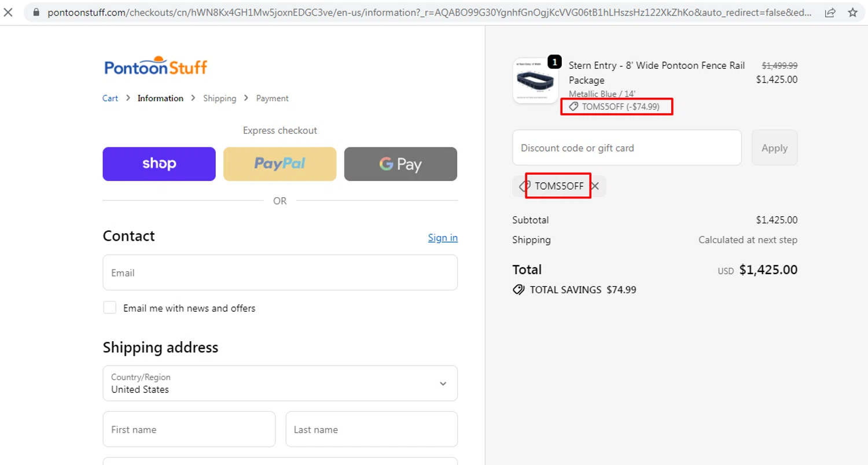Stop page loading with the X icon
Viewport: 868px width, 465px height.
point(9,12)
